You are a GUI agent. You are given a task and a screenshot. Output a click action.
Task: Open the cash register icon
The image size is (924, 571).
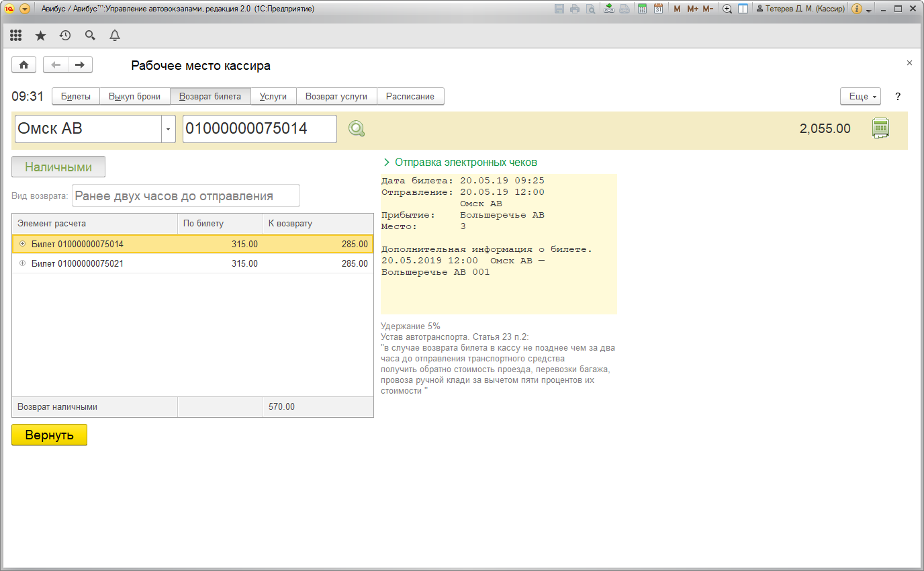pyautogui.click(x=880, y=128)
